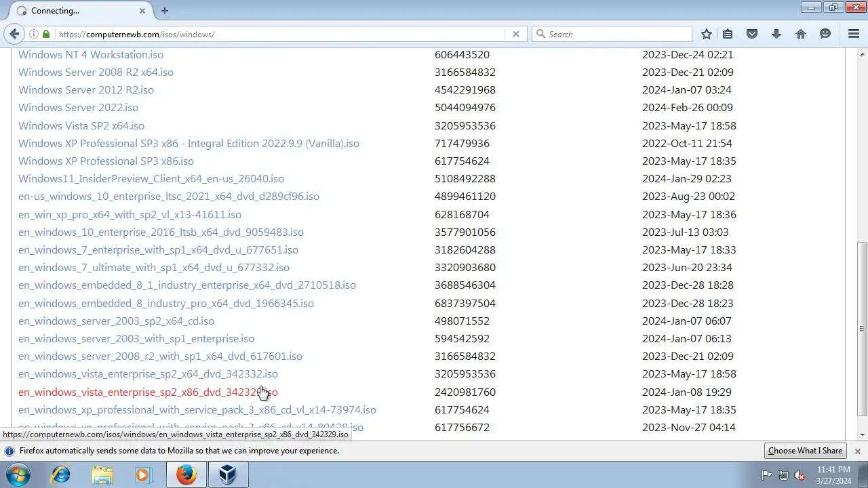Open en_windows_xp_professional x14-73974.iso link
This screenshot has width=868, height=488.
pyautogui.click(x=197, y=409)
